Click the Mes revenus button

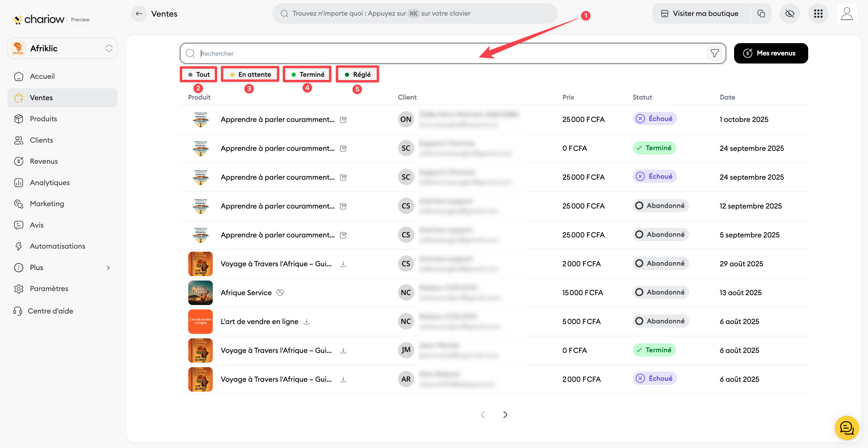[771, 53]
